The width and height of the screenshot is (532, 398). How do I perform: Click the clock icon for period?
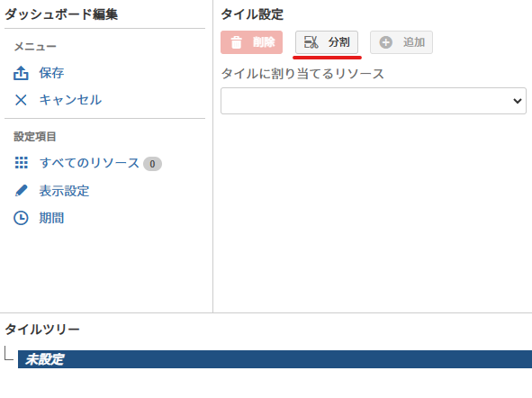pos(21,218)
